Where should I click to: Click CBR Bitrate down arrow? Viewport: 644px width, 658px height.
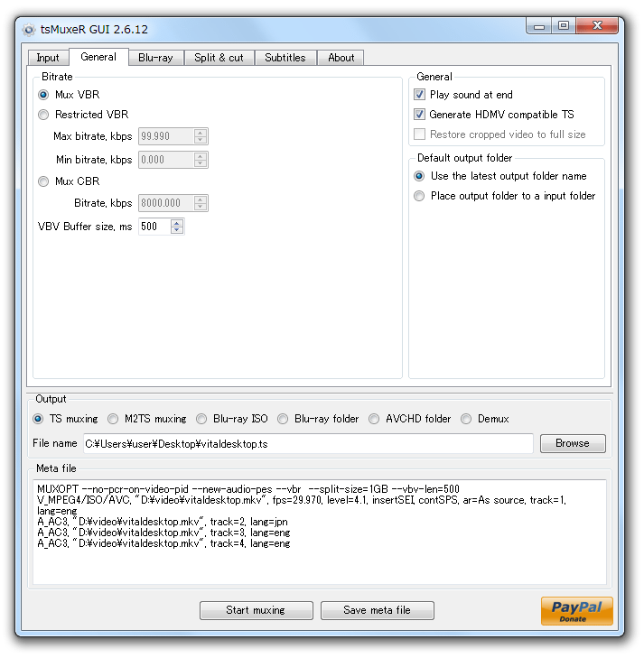click(x=201, y=207)
